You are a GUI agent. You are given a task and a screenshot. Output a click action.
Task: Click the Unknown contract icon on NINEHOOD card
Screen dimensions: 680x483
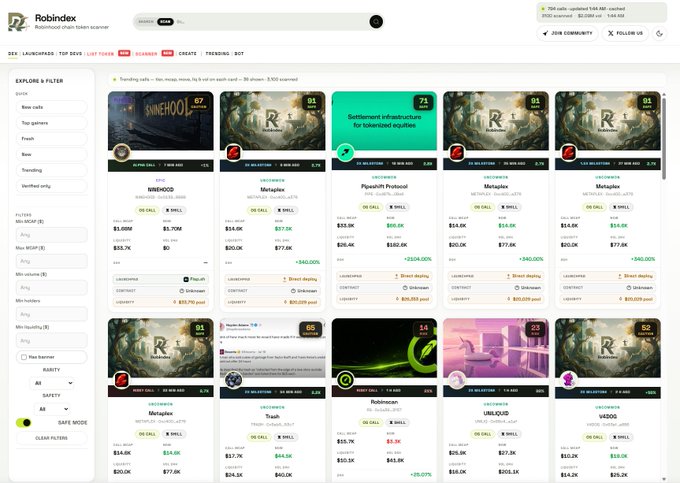click(x=182, y=291)
